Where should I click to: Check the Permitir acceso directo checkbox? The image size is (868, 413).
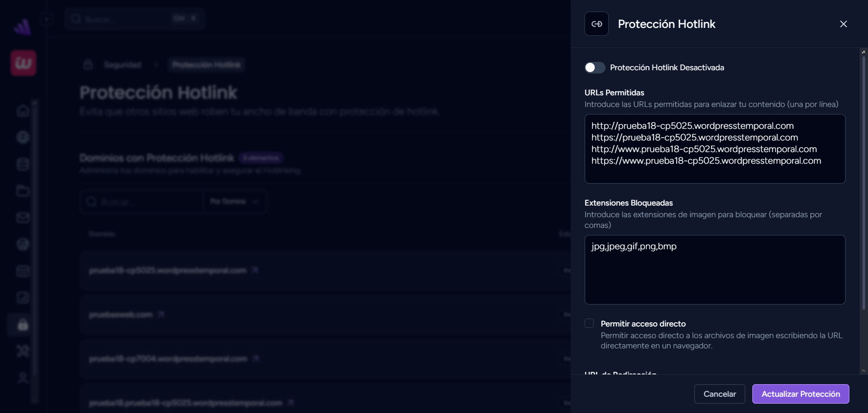pyautogui.click(x=589, y=324)
